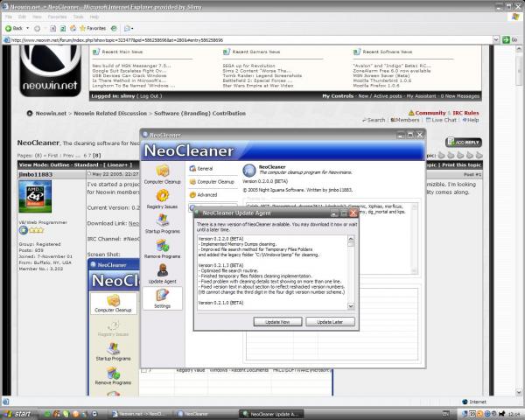Open Software (Branding) Contribution breadcrumb
The width and height of the screenshot is (525, 420).
click(199, 113)
